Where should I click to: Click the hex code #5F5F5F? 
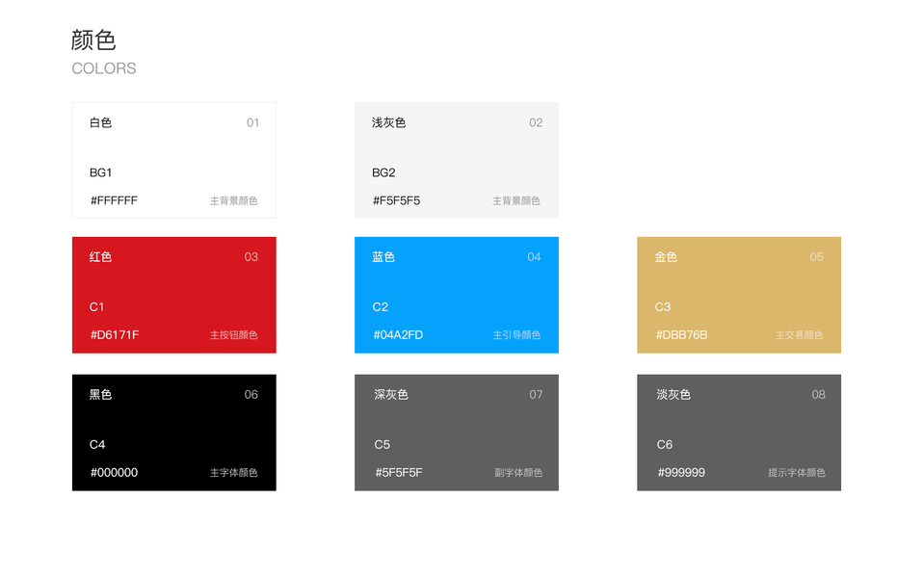click(398, 473)
